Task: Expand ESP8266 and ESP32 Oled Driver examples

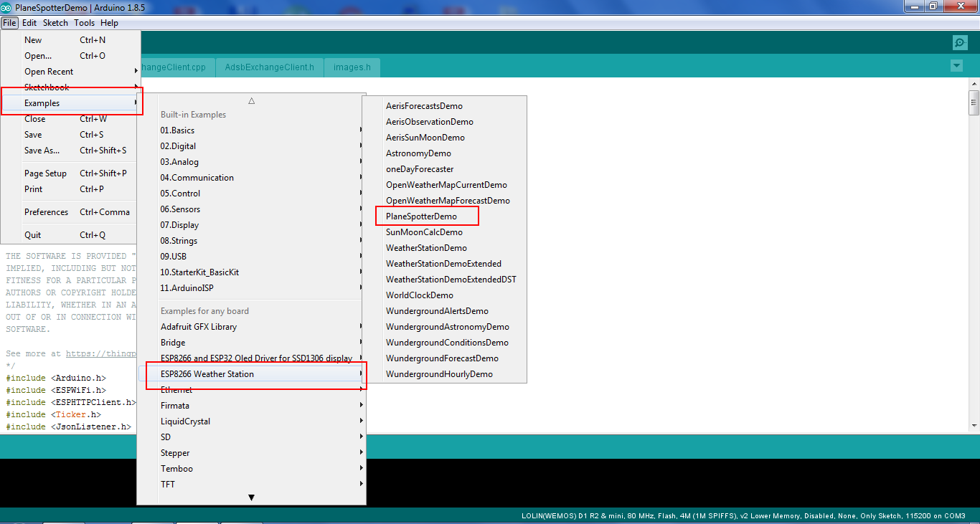Action: click(252, 358)
